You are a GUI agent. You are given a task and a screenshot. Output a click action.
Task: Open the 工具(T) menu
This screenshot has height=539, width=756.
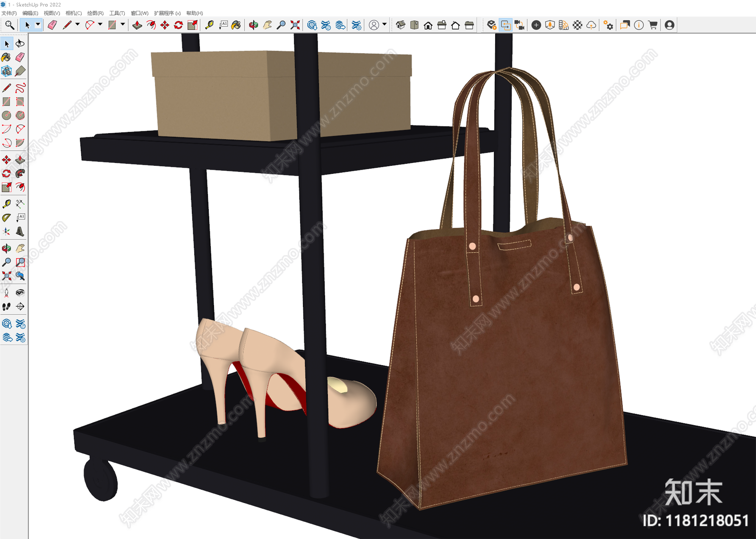117,13
